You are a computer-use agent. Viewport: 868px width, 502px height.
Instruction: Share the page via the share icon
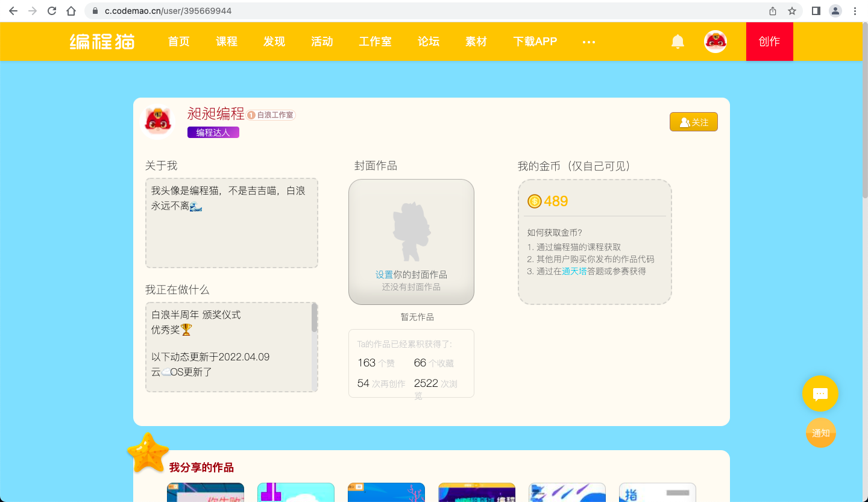point(773,11)
